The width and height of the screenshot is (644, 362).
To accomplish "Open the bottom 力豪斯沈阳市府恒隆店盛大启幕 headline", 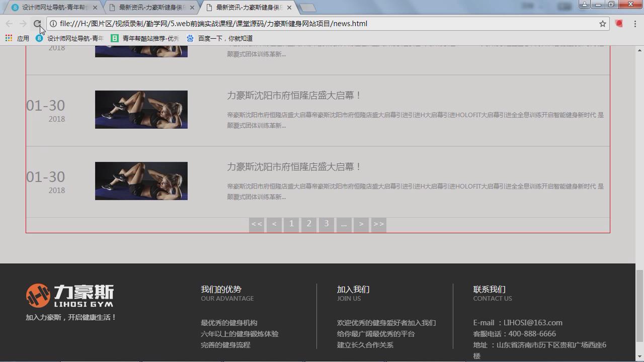I will click(294, 167).
